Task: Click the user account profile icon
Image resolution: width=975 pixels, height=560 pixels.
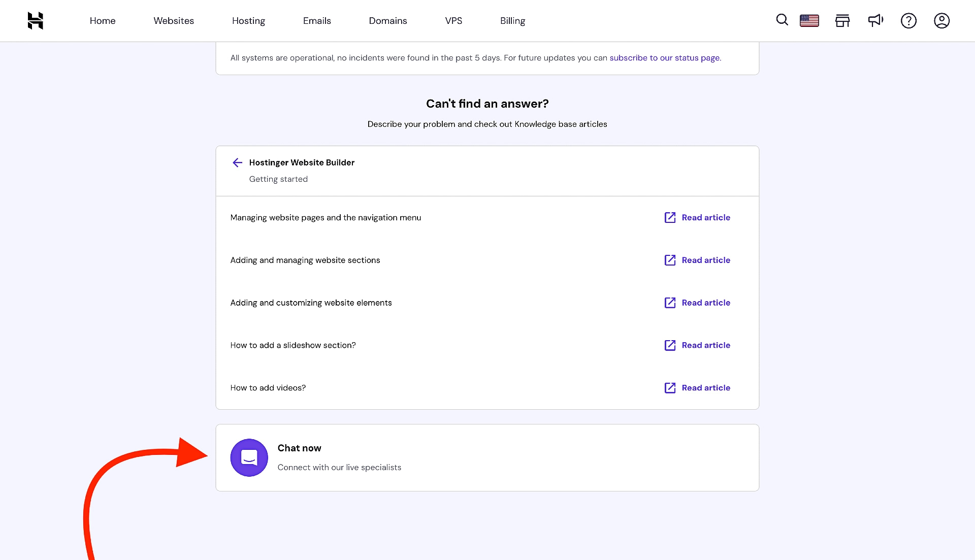Action: coord(942,21)
